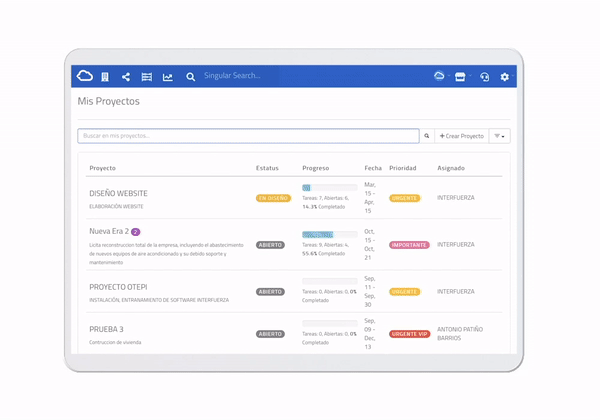Click the PRUEBA 3 progress bar
The image size is (600, 420).
(329, 323)
